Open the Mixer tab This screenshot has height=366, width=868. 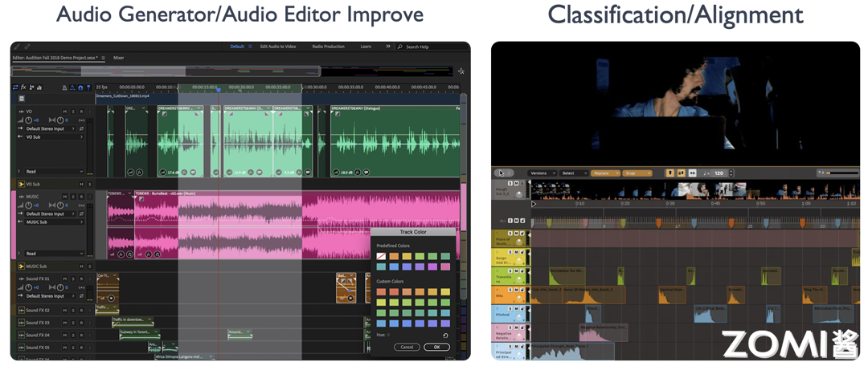118,58
